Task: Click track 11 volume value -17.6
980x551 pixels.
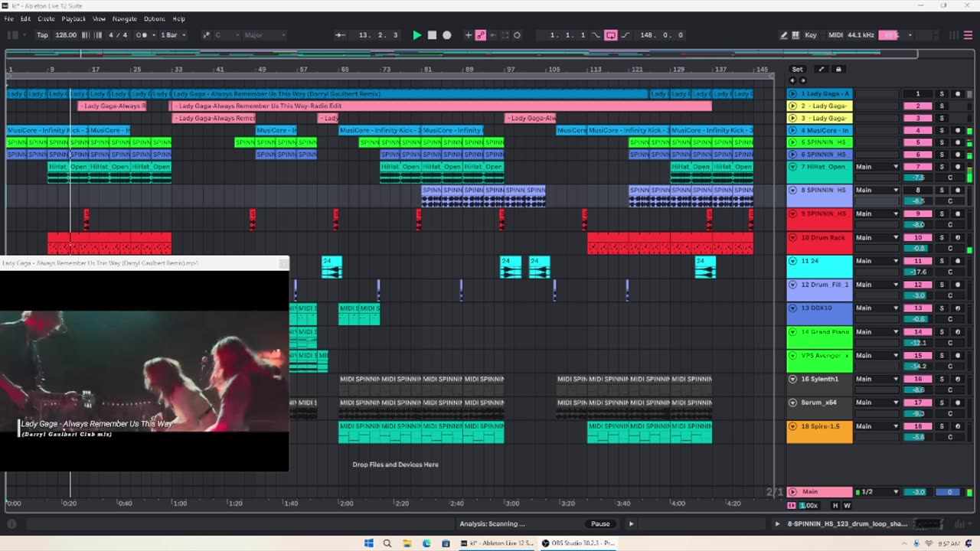Action: pos(918,272)
